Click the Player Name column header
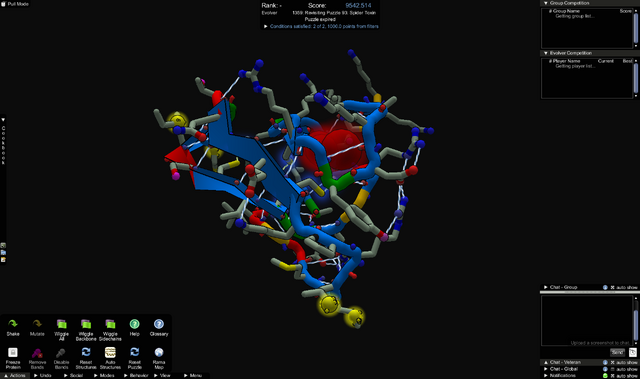 (567, 61)
